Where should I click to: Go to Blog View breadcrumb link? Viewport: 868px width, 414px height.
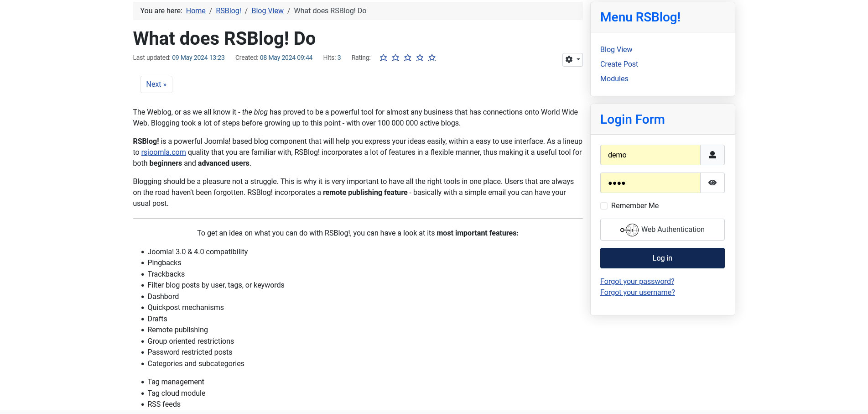pyautogui.click(x=267, y=10)
